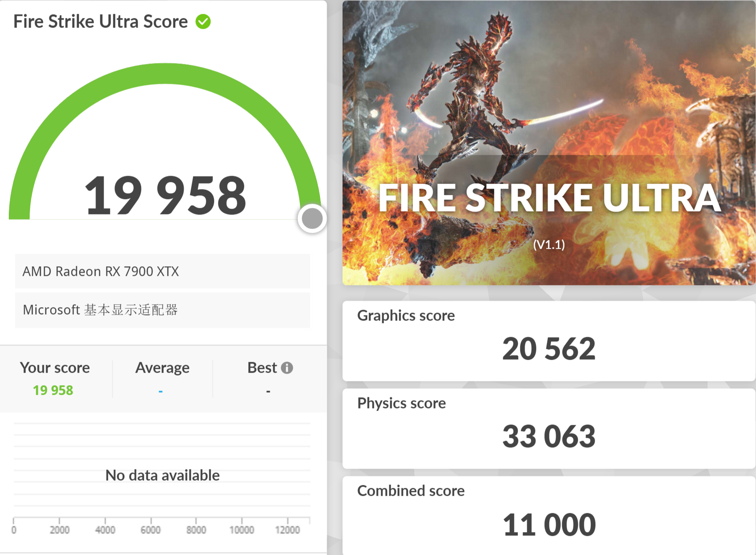Viewport: 756px width, 555px height.
Task: Select the Average column
Action: point(162,379)
